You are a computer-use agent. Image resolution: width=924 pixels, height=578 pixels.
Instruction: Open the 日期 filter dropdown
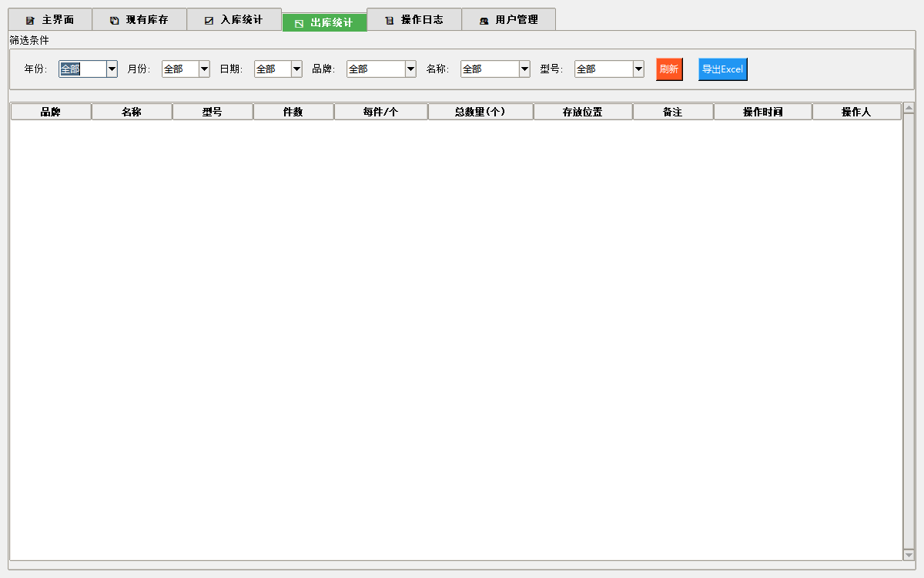pyautogui.click(x=296, y=69)
